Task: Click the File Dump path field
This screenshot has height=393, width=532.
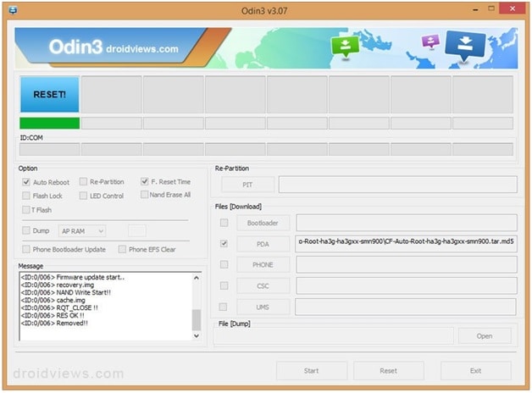Action: (334, 336)
